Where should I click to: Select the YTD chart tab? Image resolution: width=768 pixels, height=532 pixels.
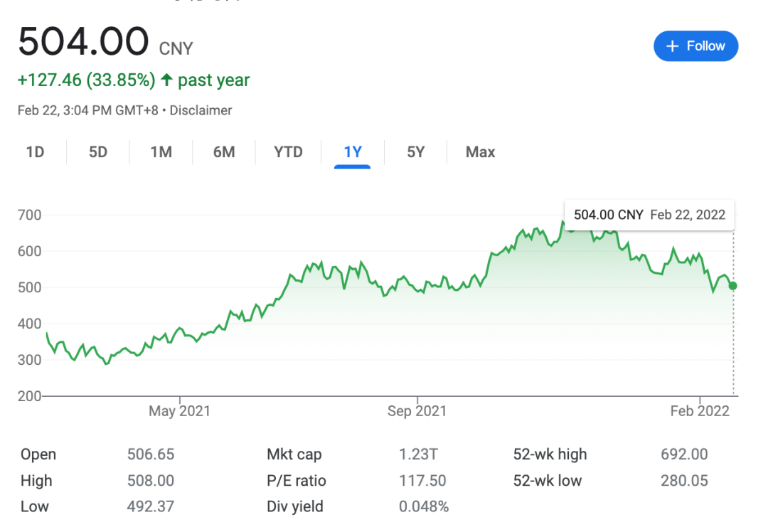click(x=288, y=151)
